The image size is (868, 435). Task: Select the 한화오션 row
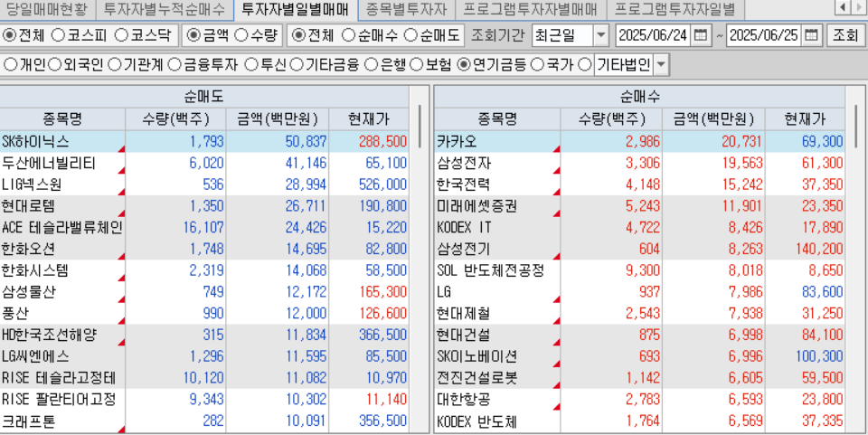tap(204, 249)
